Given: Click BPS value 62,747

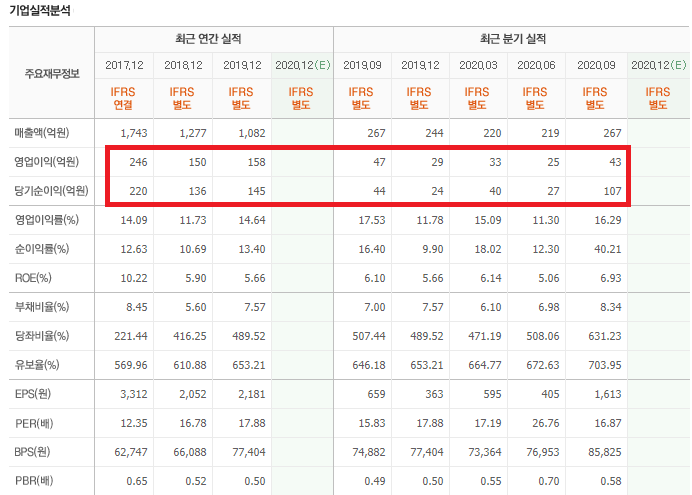Looking at the screenshot, I should point(131,452).
